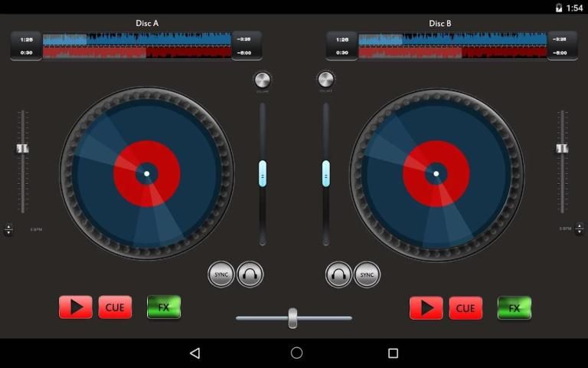Tap the Android back navigation button

click(195, 353)
